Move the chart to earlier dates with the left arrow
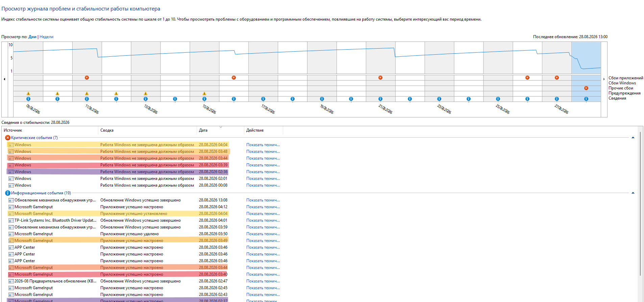 click(4, 79)
